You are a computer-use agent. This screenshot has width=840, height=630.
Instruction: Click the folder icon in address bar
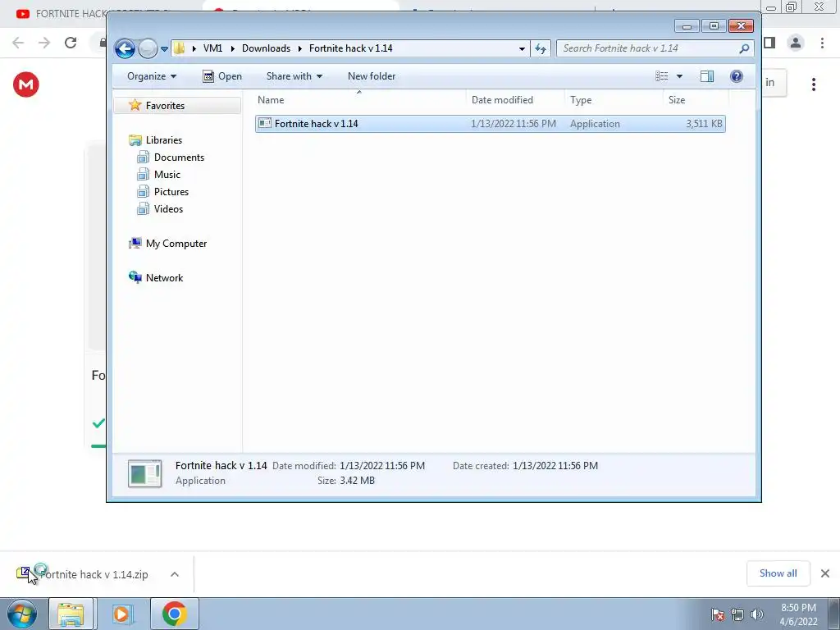(x=180, y=48)
